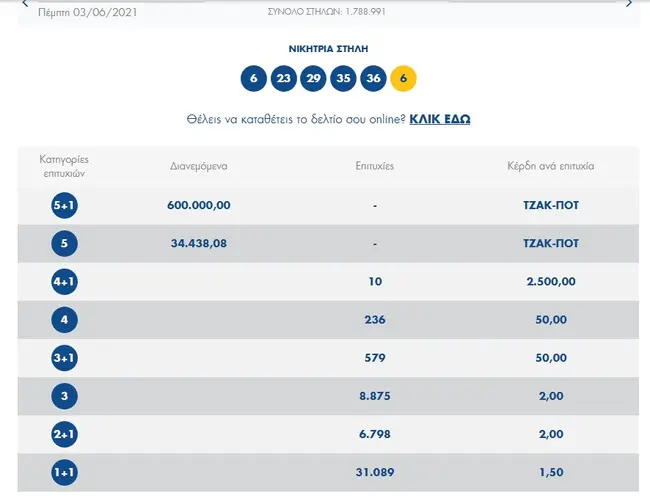Click the 5+1 category badge
The width and height of the screenshot is (650, 496).
click(x=65, y=205)
